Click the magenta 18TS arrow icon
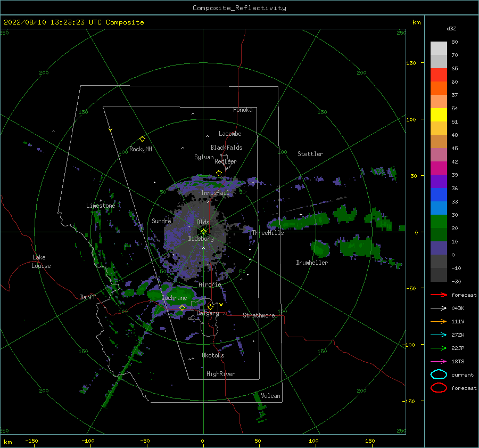479x448 pixels. tap(439, 362)
